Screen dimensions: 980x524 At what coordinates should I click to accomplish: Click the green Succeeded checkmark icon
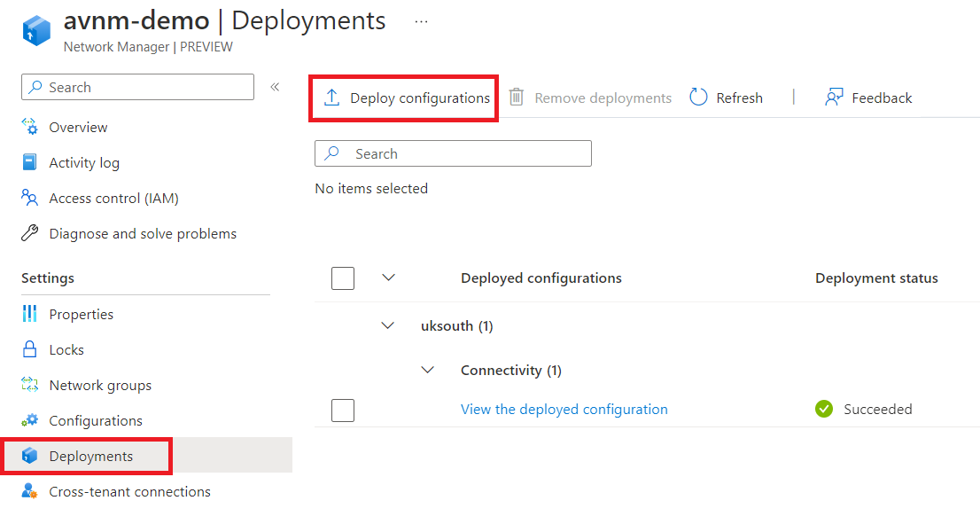[824, 409]
